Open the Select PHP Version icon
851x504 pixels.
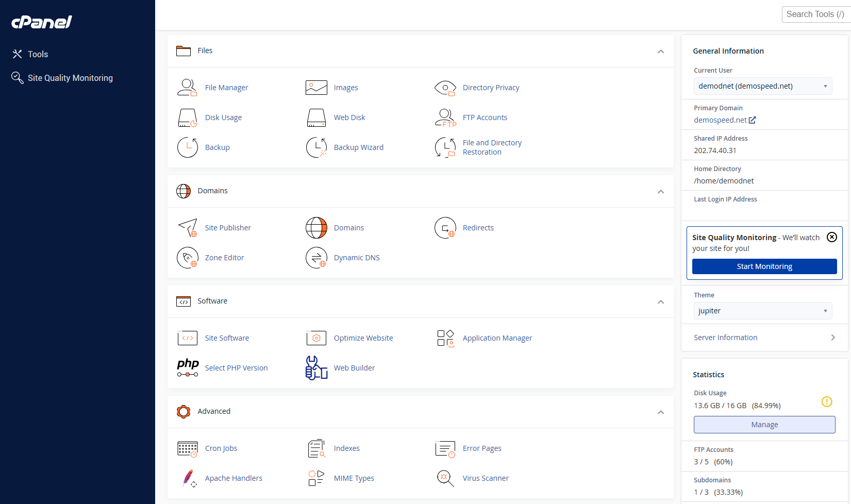click(187, 368)
